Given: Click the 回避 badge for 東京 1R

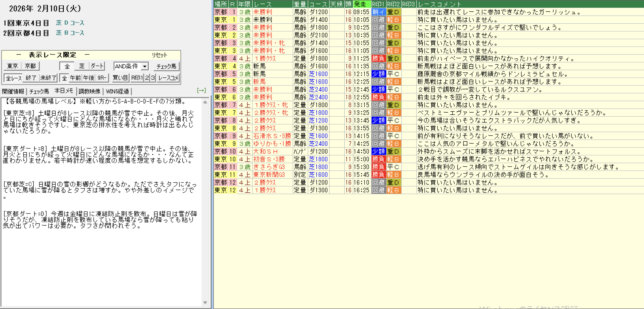Looking at the screenshot, I should pyautogui.click(x=378, y=20).
